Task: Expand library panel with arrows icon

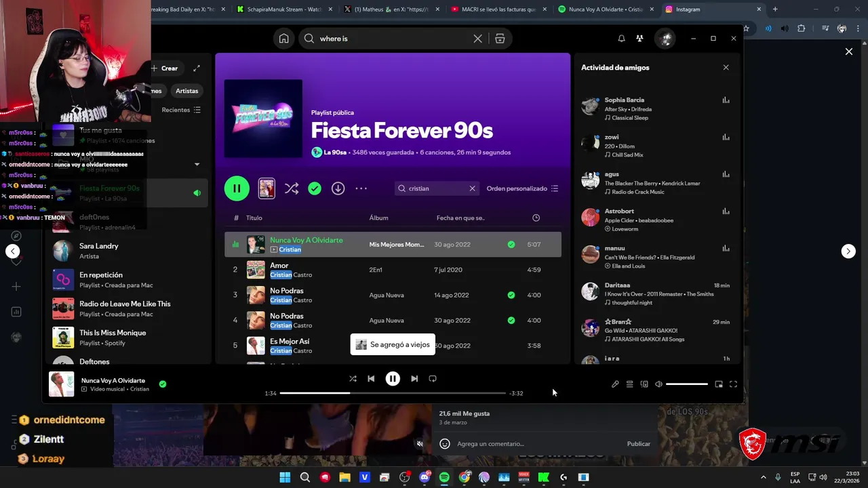Action: 197,68
